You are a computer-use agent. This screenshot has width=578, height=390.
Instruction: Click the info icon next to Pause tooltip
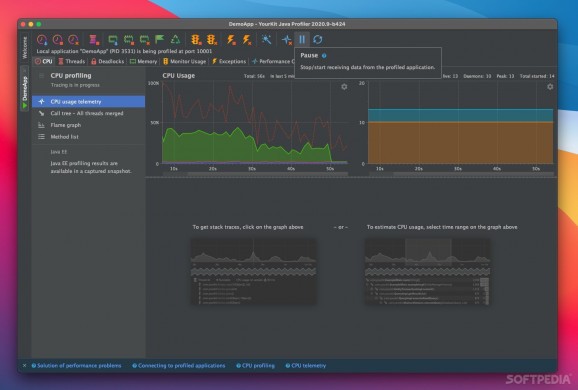[324, 56]
